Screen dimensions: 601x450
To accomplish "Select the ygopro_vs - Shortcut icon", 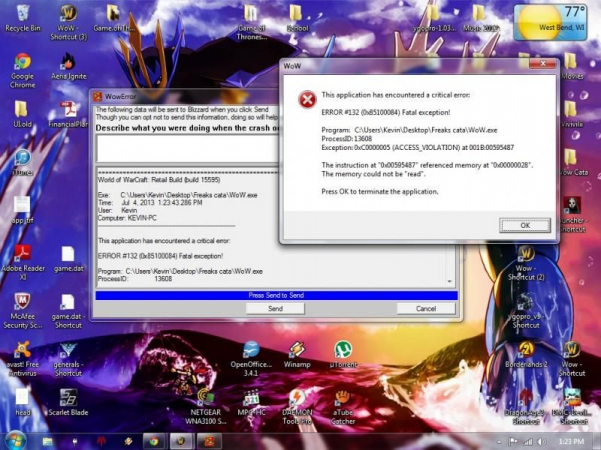I will click(x=526, y=311).
